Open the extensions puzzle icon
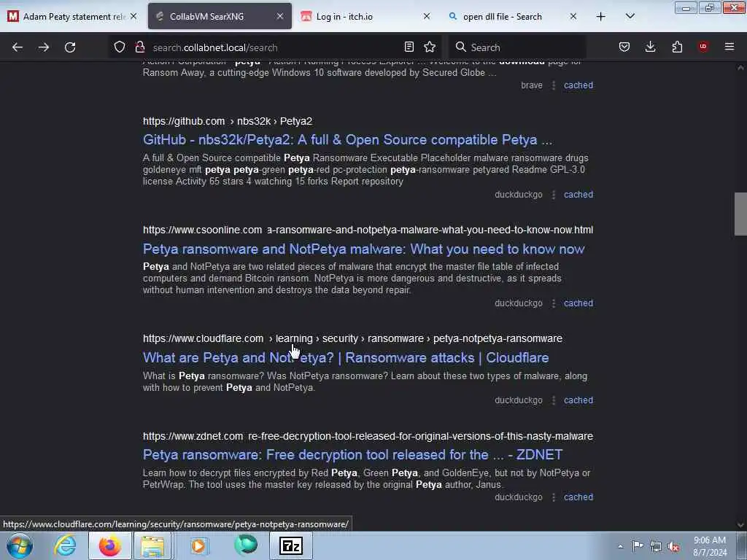747x560 pixels. click(677, 47)
